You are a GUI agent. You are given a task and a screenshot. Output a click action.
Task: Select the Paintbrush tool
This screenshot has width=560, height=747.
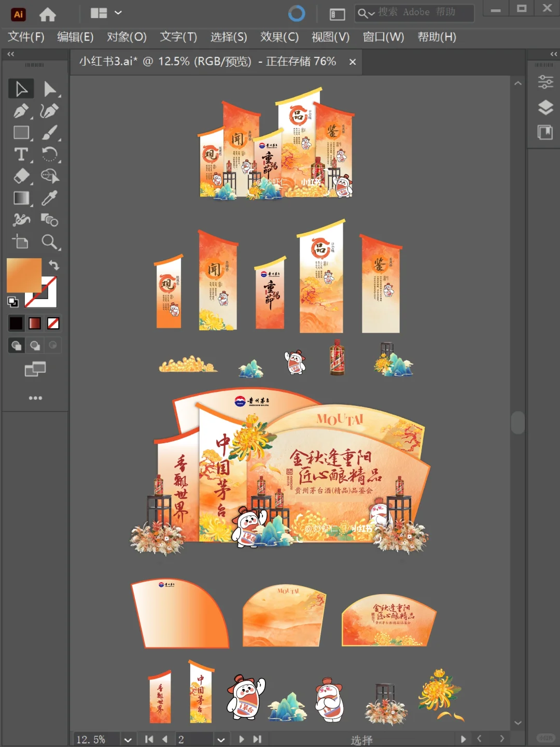click(50, 133)
